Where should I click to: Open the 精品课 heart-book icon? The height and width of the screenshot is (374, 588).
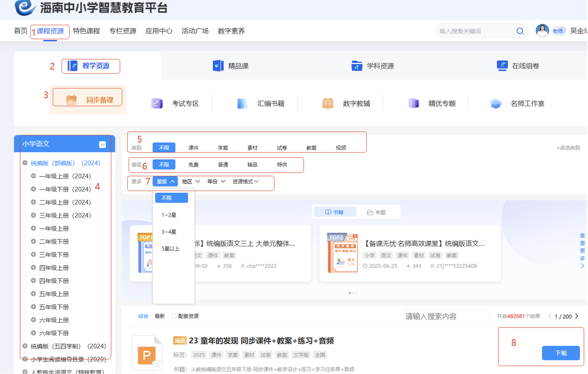[218, 66]
